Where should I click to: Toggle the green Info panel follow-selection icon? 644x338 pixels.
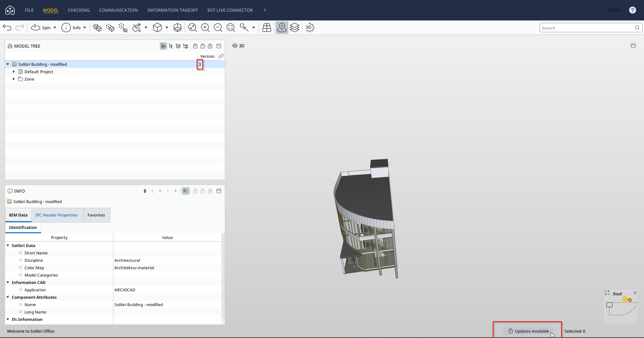tap(186, 191)
